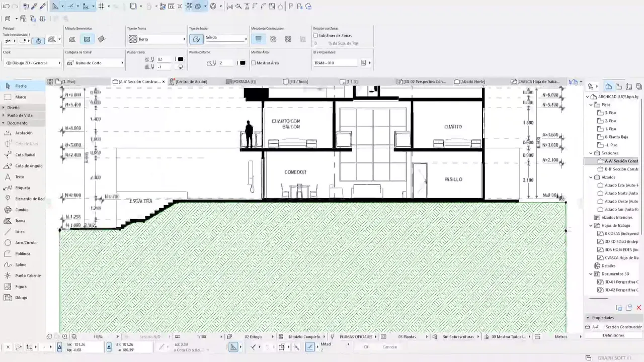Select the Figura tool

point(23,287)
